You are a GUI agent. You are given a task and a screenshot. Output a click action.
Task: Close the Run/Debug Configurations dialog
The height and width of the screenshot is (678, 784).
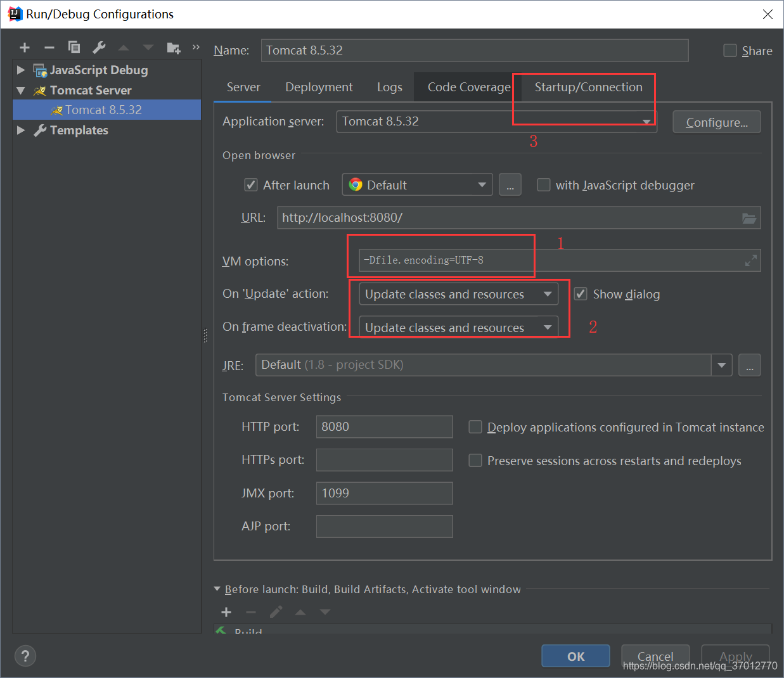point(768,14)
